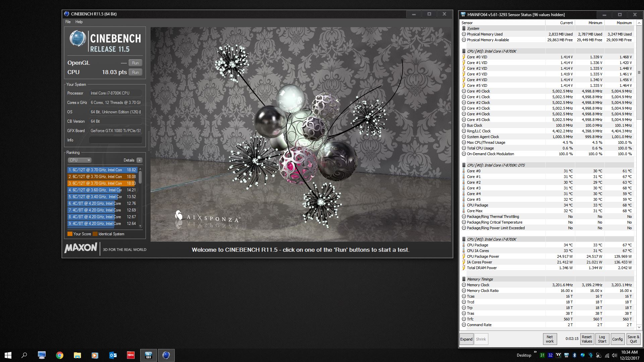Run the CPU benchmark in Cinebench
This screenshot has height=362, width=644.
(135, 72)
